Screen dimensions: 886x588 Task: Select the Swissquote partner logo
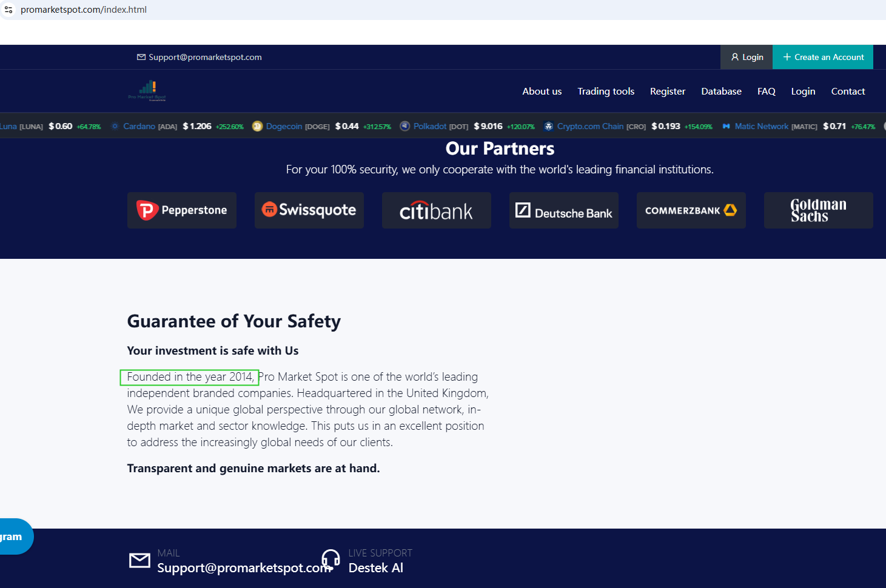tap(309, 210)
